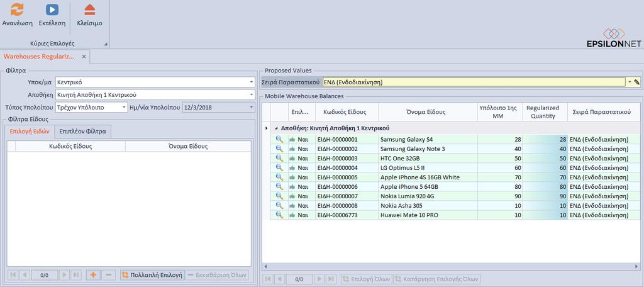Go to first record in item filter navigator
Image resolution: width=644 pixels, height=287 pixels.
[x=13, y=275]
